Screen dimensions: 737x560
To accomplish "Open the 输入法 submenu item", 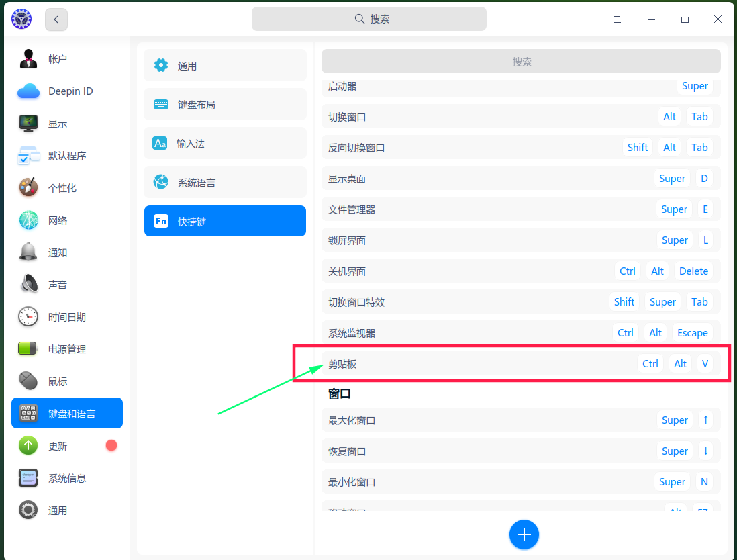I will coord(225,144).
